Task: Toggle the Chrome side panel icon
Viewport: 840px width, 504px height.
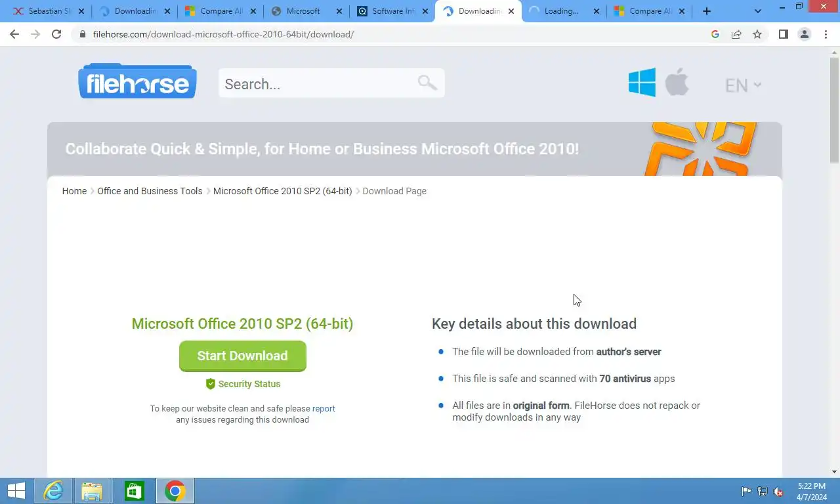Action: tap(783, 34)
